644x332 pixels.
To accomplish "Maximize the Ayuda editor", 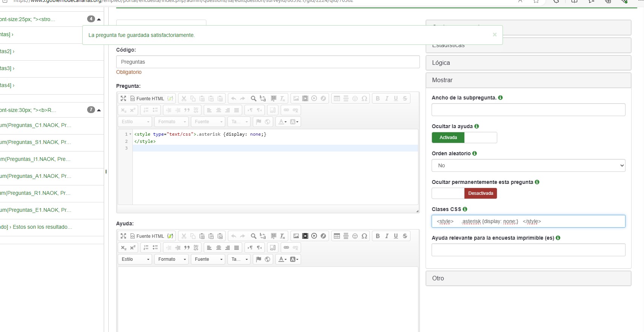I will click(x=123, y=236).
